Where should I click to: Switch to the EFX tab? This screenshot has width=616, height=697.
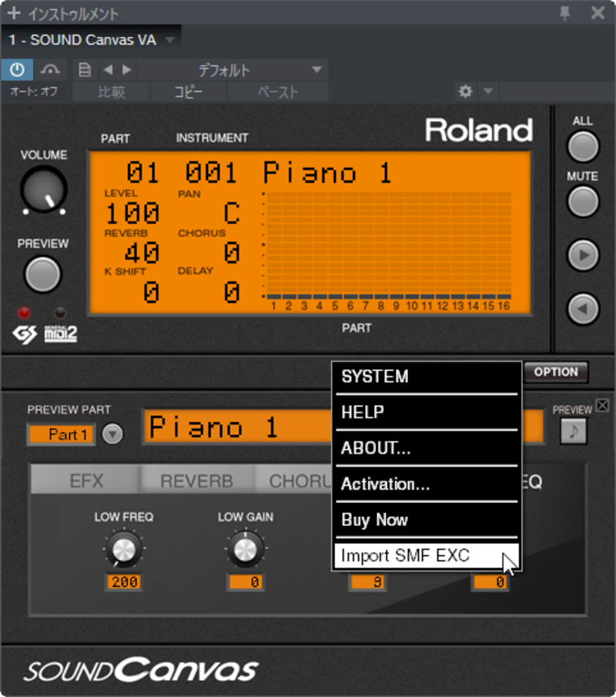(x=86, y=481)
